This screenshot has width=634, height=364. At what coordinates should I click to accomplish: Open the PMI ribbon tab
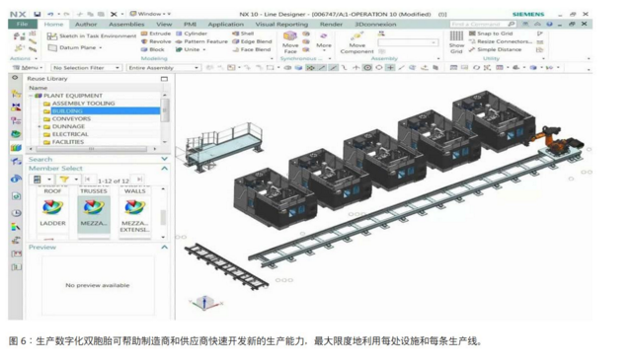point(190,25)
